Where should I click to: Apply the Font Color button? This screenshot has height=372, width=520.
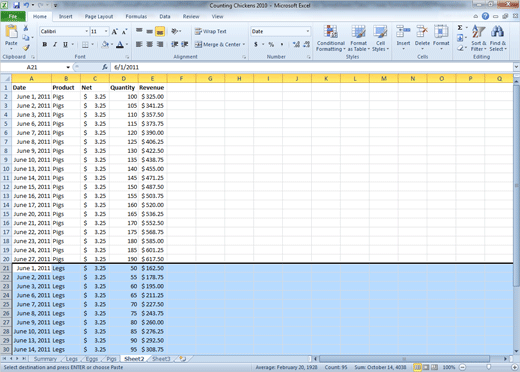click(120, 44)
